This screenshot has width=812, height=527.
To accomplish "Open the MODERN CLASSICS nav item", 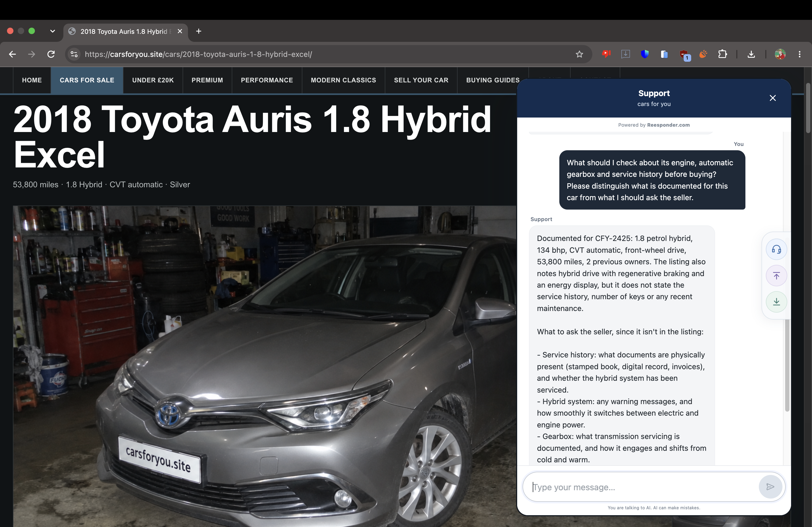I will [x=343, y=80].
